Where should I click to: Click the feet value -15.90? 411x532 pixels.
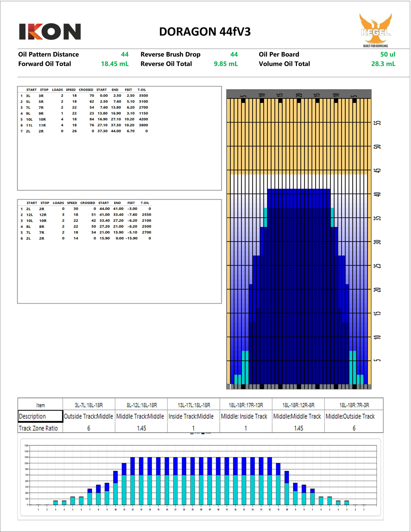point(132,238)
